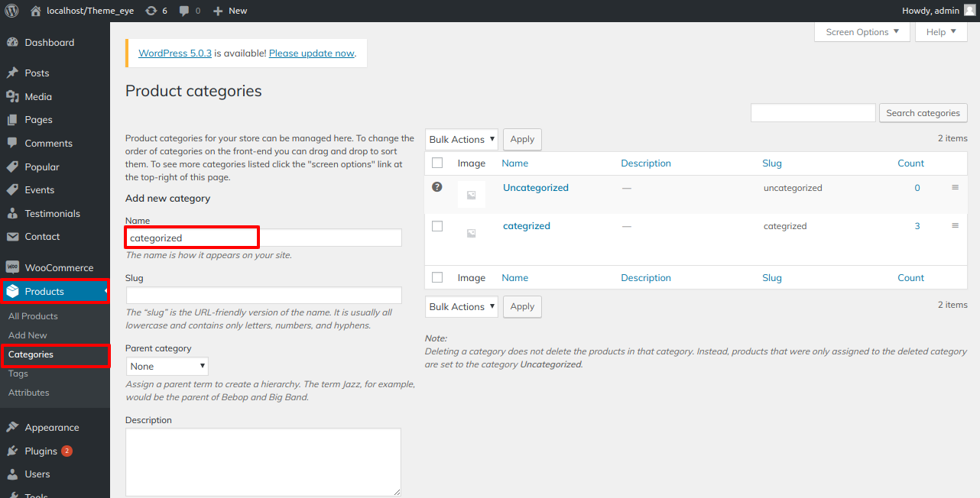Click the count 0 for Uncategorized
This screenshot has height=498, width=980.
tap(917, 188)
